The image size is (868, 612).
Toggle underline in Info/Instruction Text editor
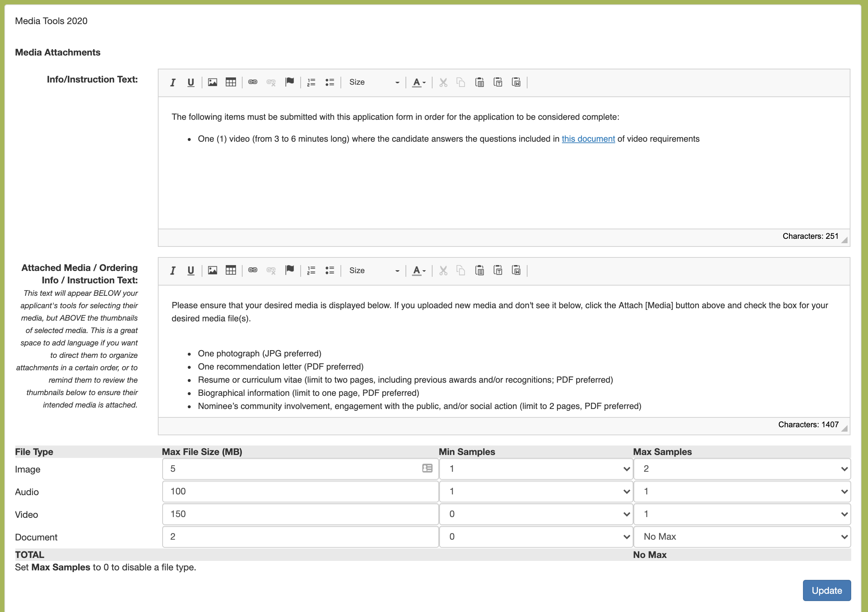tap(191, 83)
